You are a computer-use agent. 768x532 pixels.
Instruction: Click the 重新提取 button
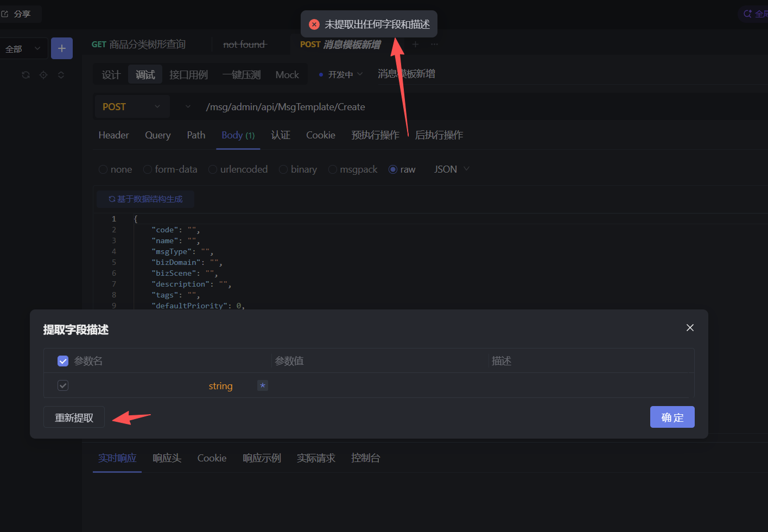74,417
